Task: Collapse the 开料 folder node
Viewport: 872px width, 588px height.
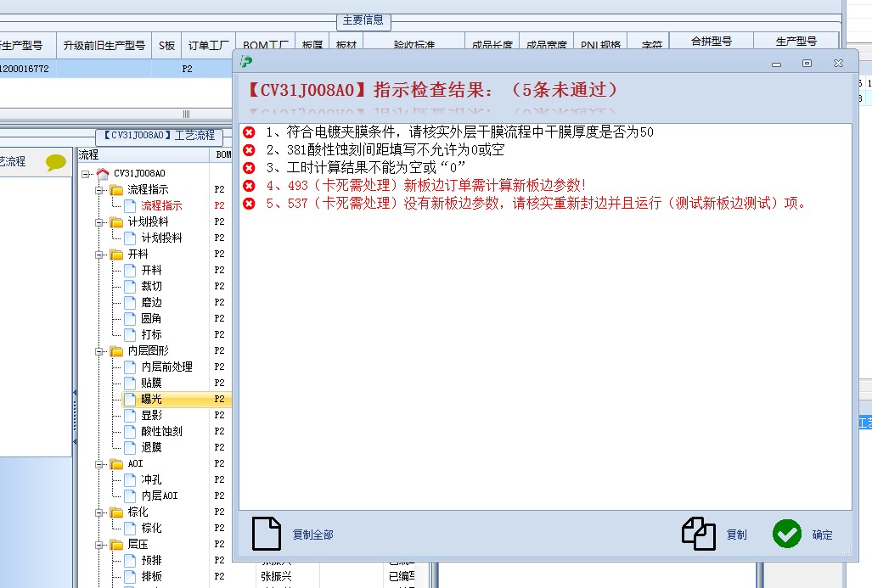Action: click(x=99, y=255)
